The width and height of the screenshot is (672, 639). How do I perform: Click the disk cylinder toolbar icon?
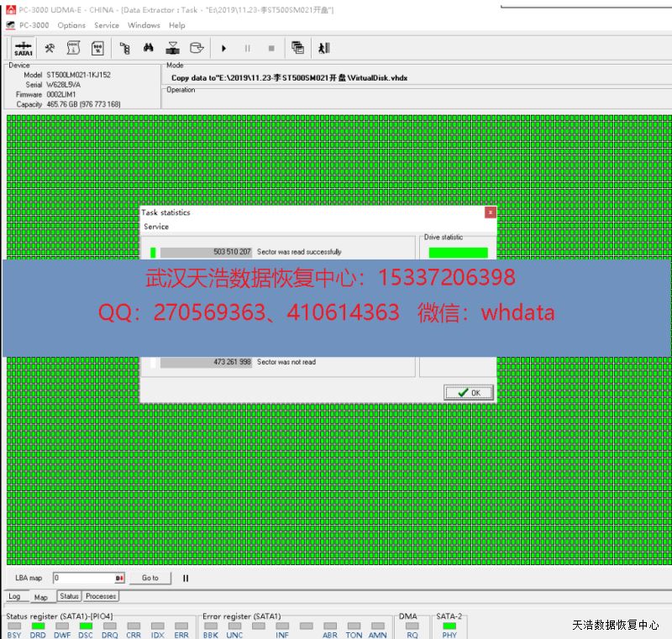(197, 49)
